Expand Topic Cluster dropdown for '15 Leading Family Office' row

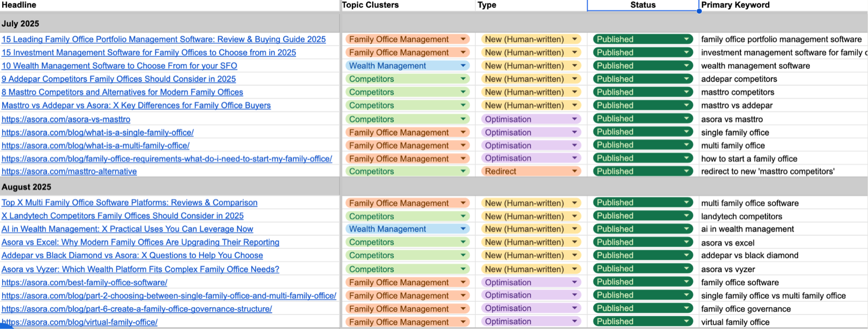point(463,39)
